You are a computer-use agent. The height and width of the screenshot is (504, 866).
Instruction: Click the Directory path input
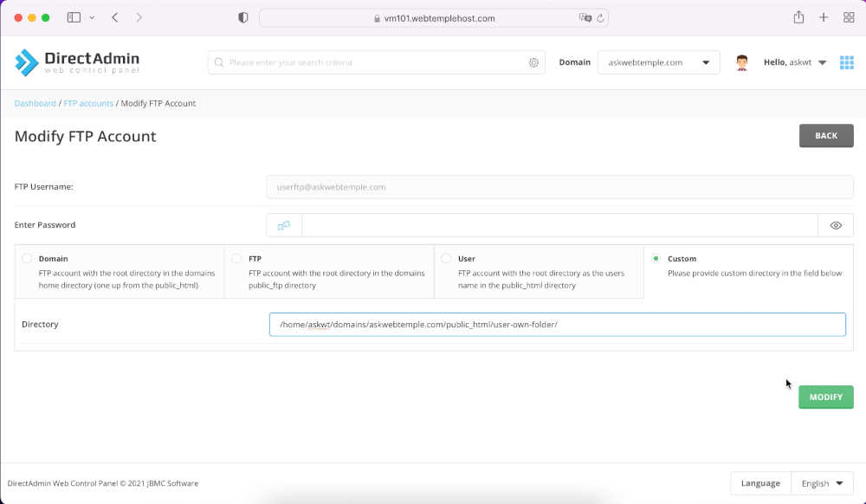click(x=557, y=325)
